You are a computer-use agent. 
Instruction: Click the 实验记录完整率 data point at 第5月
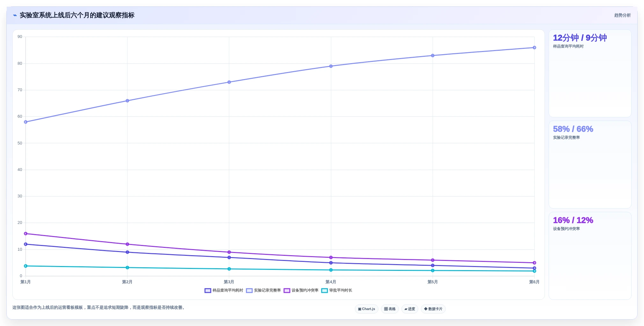click(x=433, y=56)
